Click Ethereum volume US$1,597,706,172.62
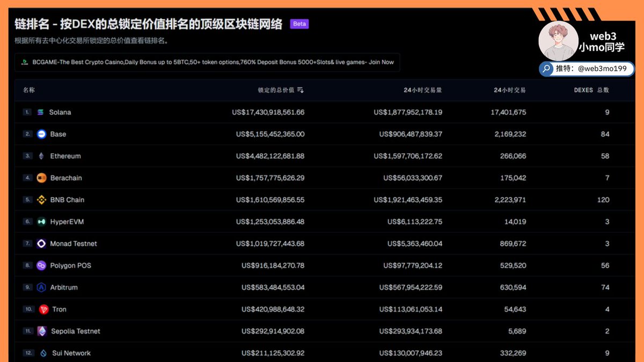The height and width of the screenshot is (362, 644). click(408, 156)
